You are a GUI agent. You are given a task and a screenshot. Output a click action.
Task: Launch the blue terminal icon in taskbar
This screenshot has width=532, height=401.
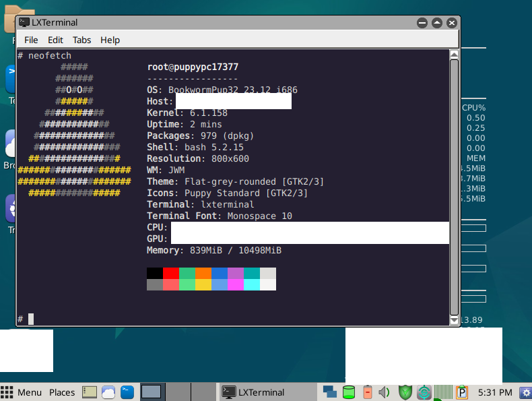click(127, 392)
